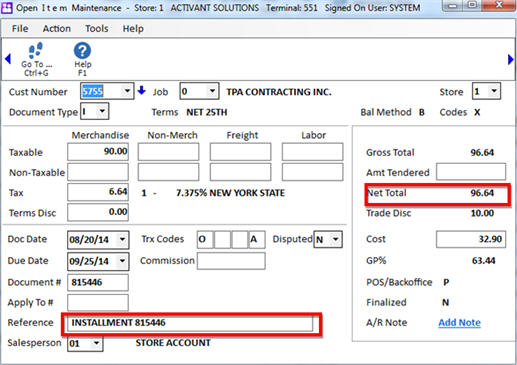Screen dimensions: 517x365
Task: Expand the Cust Number dropdown
Action: [127, 91]
